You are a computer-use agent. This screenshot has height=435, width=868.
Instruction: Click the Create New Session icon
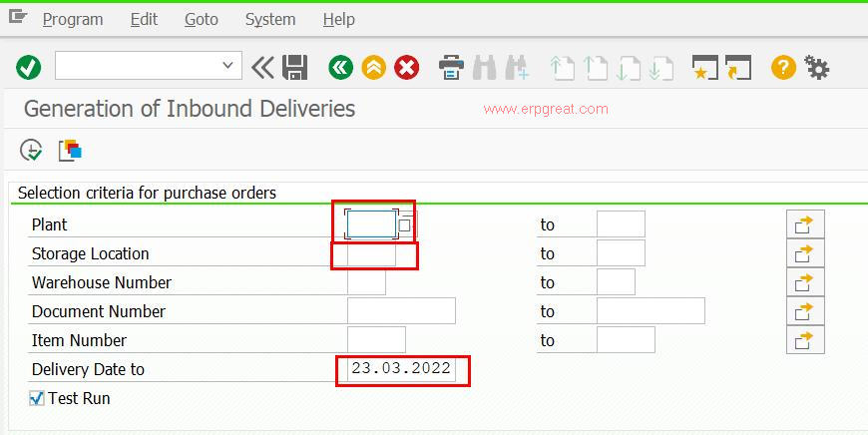705,68
